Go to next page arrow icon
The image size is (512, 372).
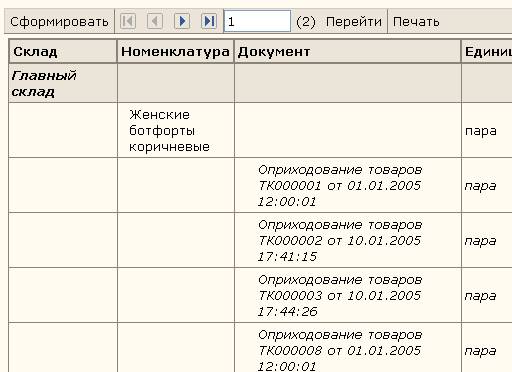[x=182, y=21]
